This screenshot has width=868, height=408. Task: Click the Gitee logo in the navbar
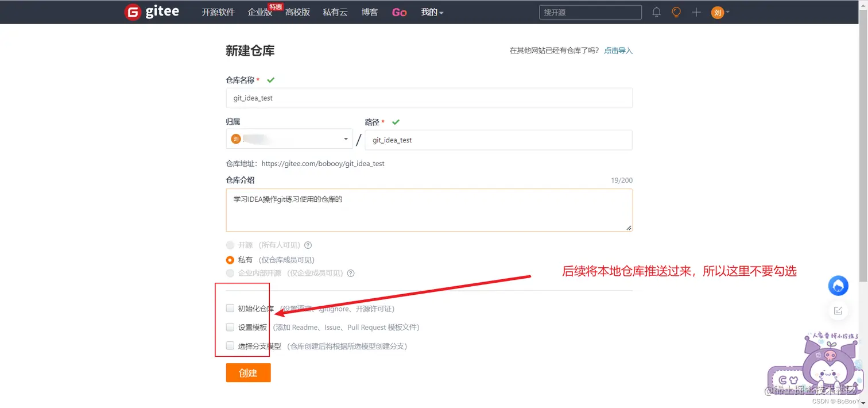151,11
